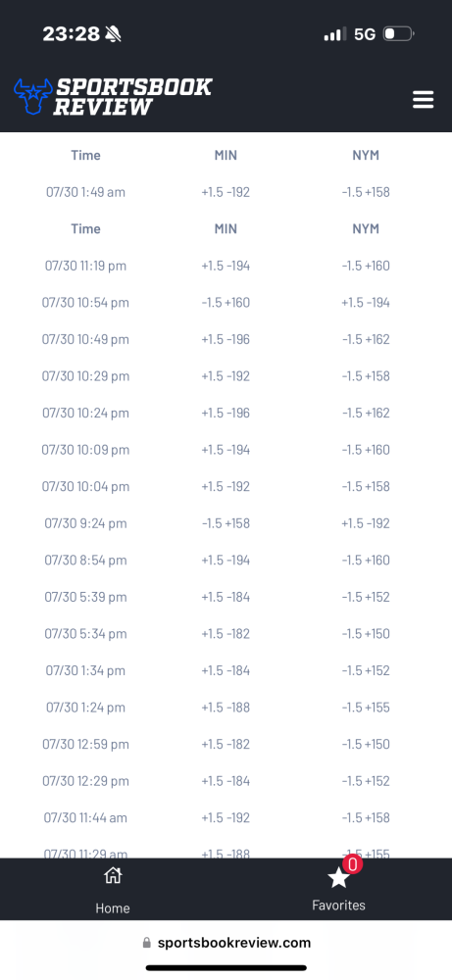Open the hamburger menu icon
The image size is (452, 980).
[424, 99]
